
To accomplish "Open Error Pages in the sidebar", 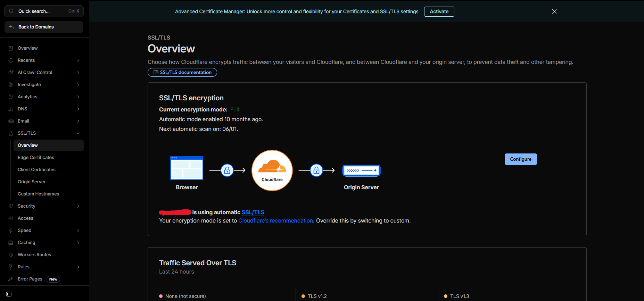I will click(x=30, y=279).
